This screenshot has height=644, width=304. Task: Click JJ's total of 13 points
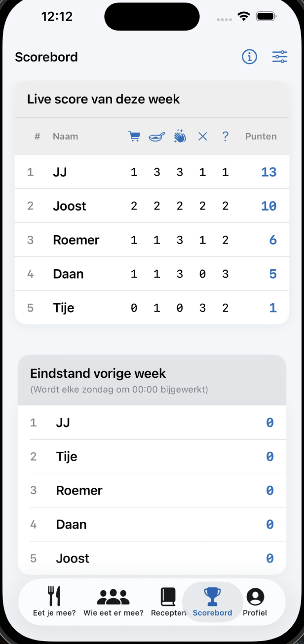[269, 172]
